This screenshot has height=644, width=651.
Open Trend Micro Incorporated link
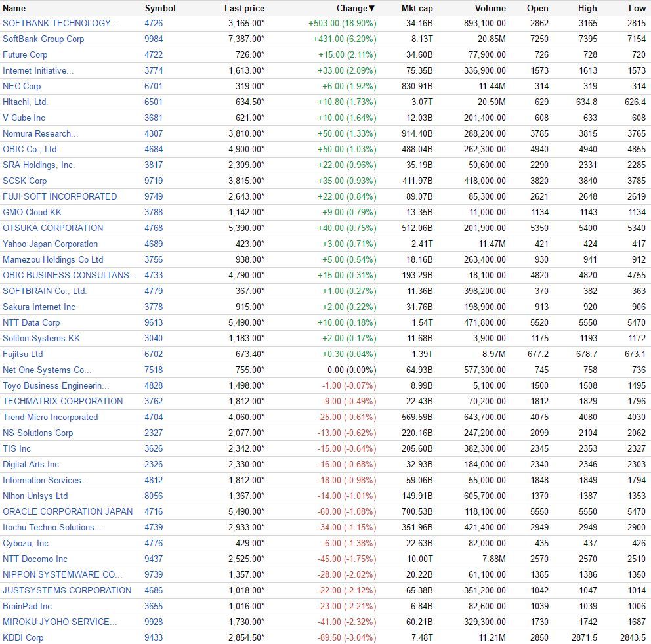point(51,418)
